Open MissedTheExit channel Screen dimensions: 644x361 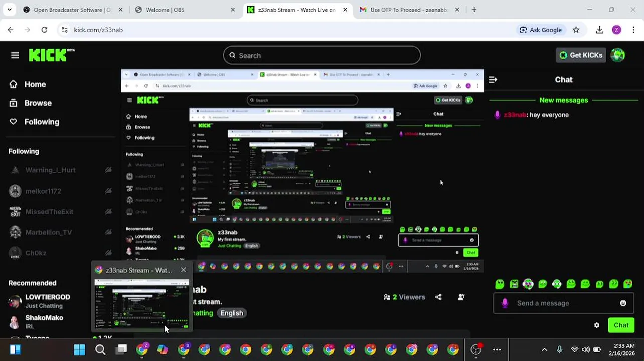49,212
